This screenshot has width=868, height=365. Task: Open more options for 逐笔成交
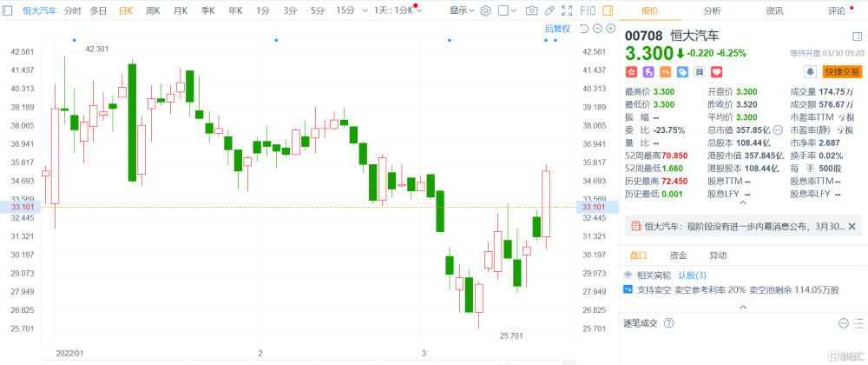tap(844, 323)
